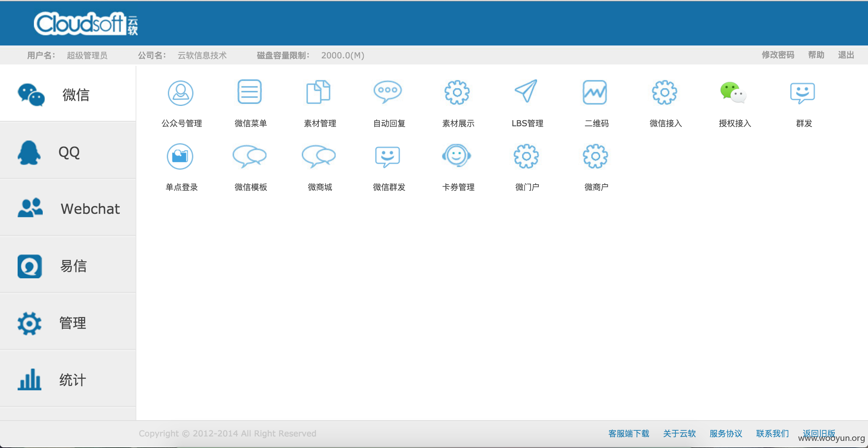The width and height of the screenshot is (868, 448).
Task: Open 微信接入 gear icon
Action: pyautogui.click(x=665, y=92)
